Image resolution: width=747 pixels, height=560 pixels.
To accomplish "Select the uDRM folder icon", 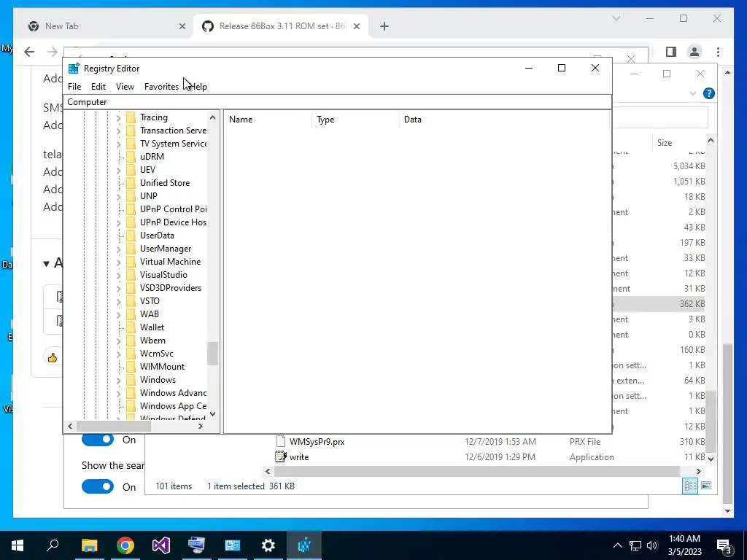I will point(131,157).
